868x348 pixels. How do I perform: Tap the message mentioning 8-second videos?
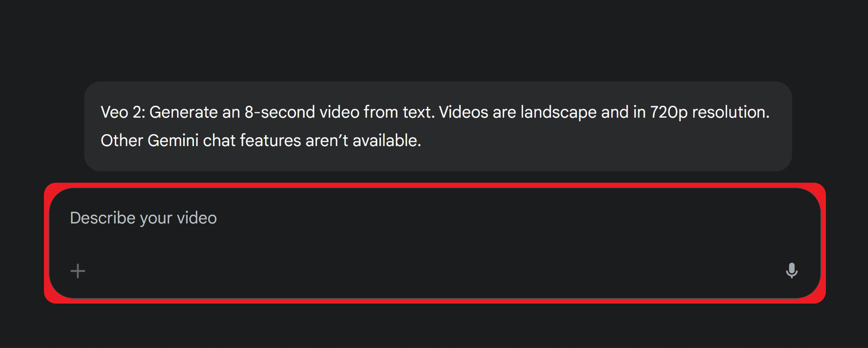271,112
